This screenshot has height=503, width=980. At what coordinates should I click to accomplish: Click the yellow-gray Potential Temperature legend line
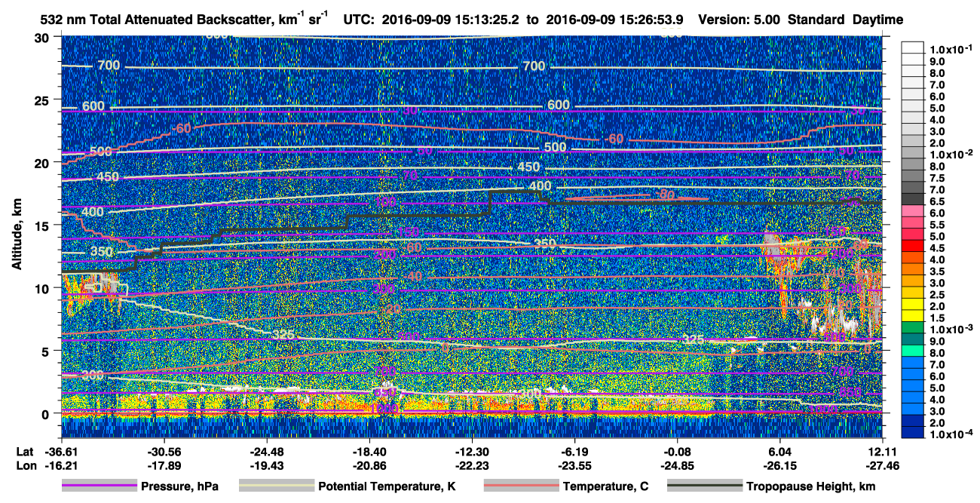click(x=277, y=486)
